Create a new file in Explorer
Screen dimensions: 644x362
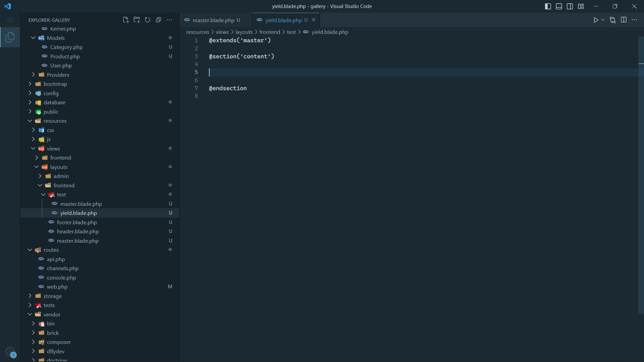[126, 20]
